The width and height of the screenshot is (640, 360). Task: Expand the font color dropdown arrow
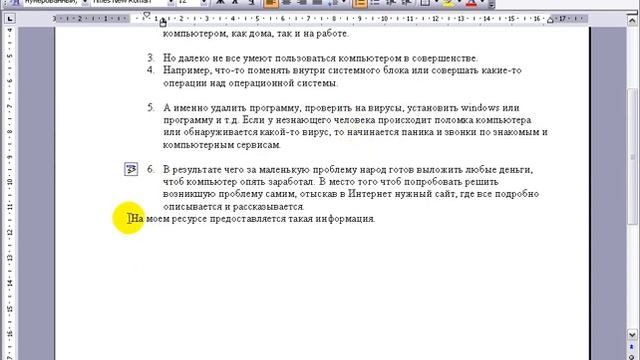pos(482,2)
